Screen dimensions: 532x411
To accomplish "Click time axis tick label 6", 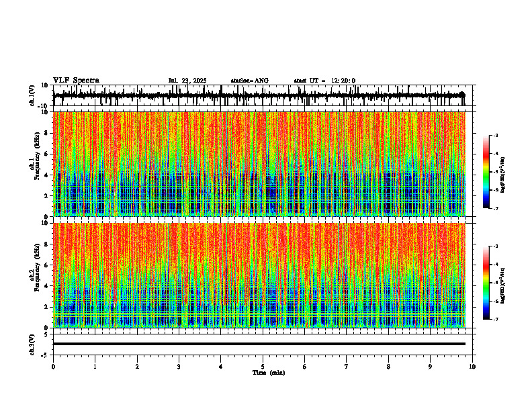I will pyautogui.click(x=305, y=367).
